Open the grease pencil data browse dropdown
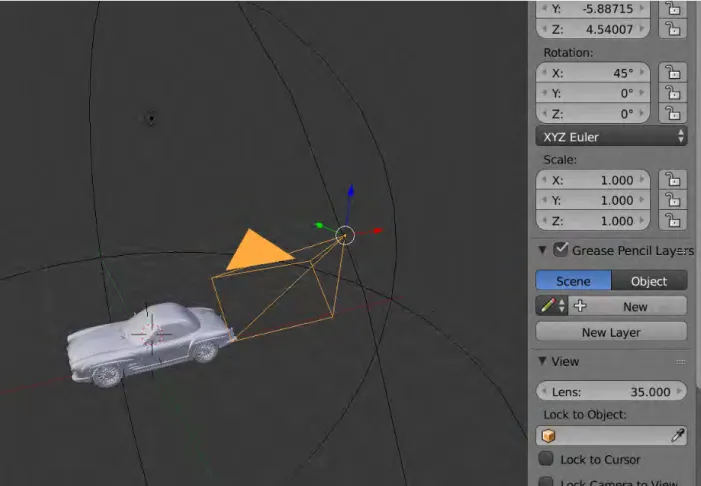The image size is (701, 486). (552, 306)
